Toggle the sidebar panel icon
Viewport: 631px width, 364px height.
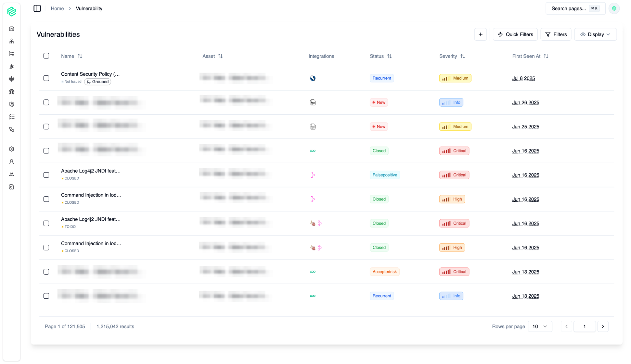37,9
